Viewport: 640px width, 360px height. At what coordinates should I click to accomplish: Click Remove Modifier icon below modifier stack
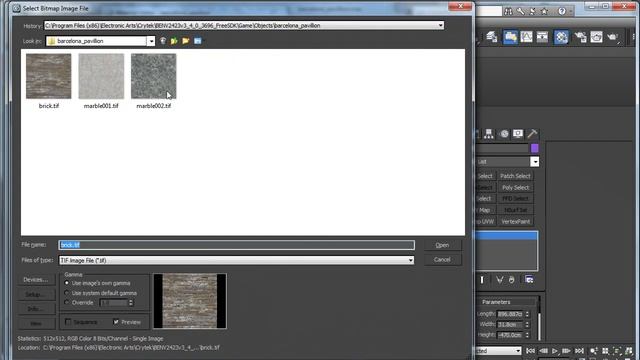click(x=511, y=280)
